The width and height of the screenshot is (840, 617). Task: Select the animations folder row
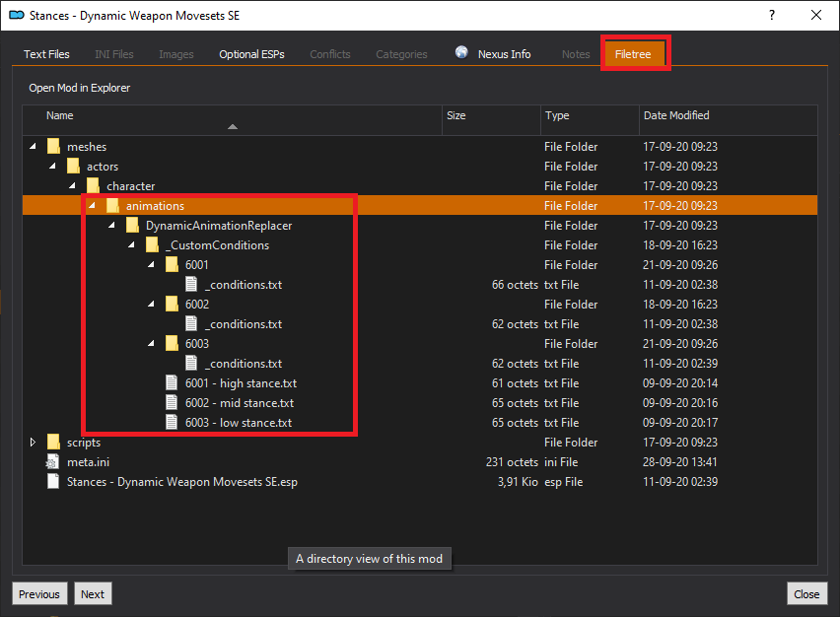click(x=420, y=206)
